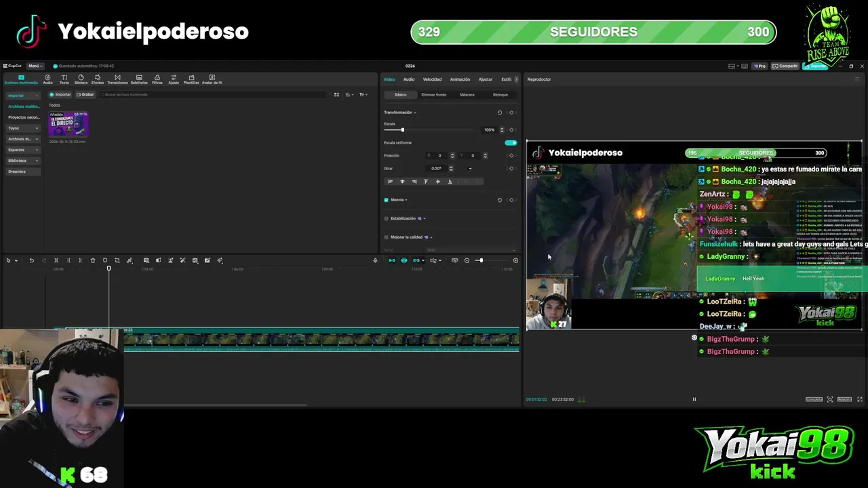
Task: Open the Menú dropdown
Action: (x=35, y=66)
